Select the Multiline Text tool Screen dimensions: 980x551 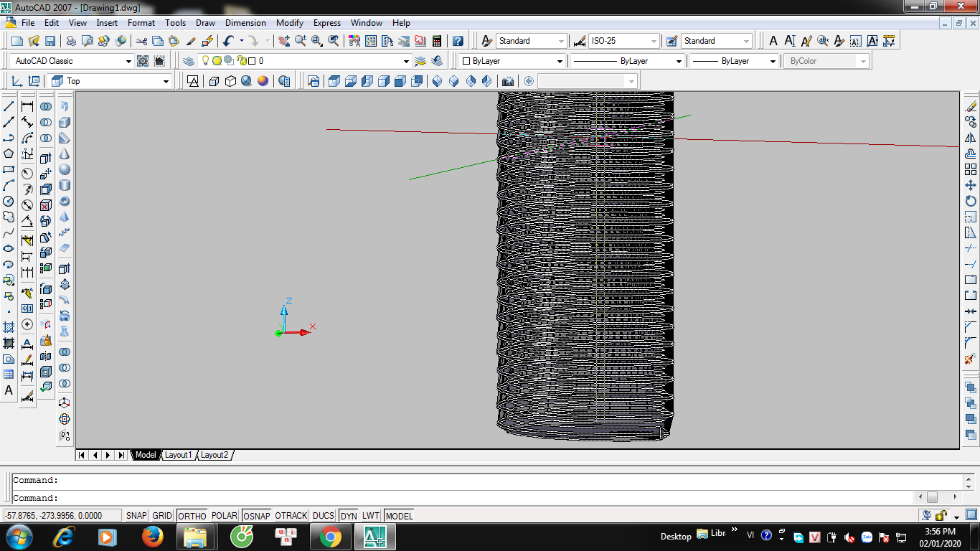(x=9, y=390)
